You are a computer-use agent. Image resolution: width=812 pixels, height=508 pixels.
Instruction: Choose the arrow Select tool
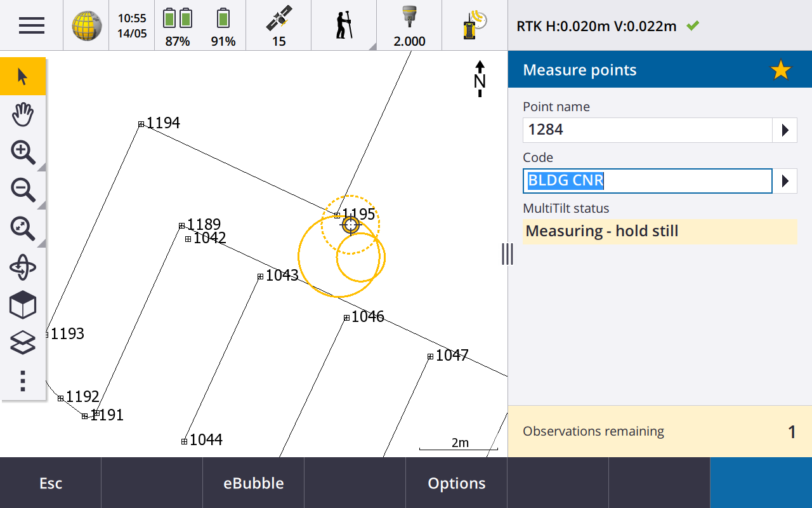[23, 77]
